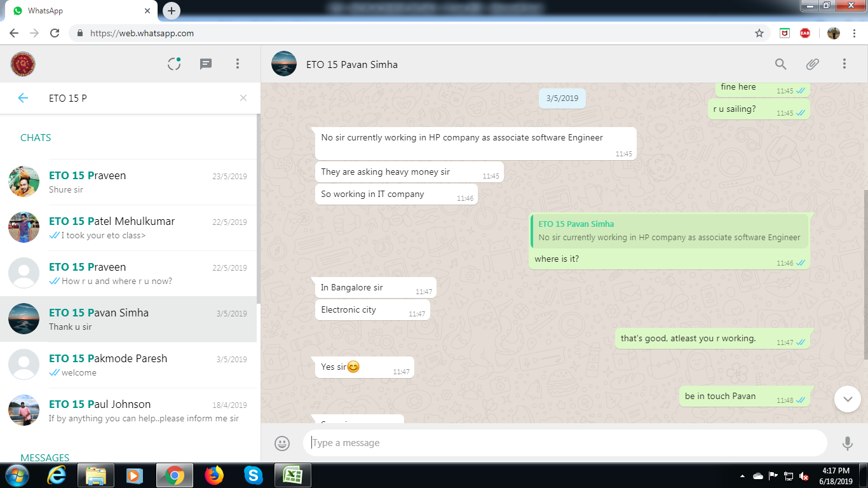Open a new Chrome tab
The width and height of the screenshot is (868, 488).
pyautogui.click(x=172, y=11)
